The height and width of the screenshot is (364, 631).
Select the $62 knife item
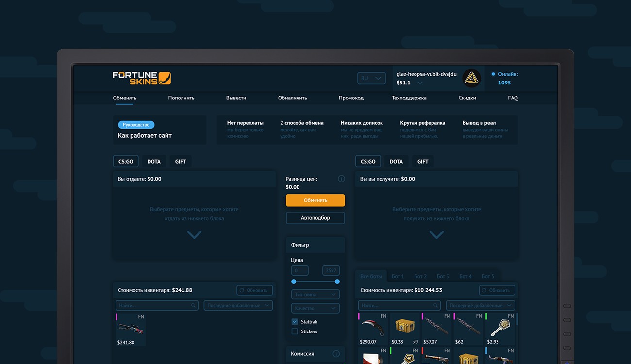point(468,330)
